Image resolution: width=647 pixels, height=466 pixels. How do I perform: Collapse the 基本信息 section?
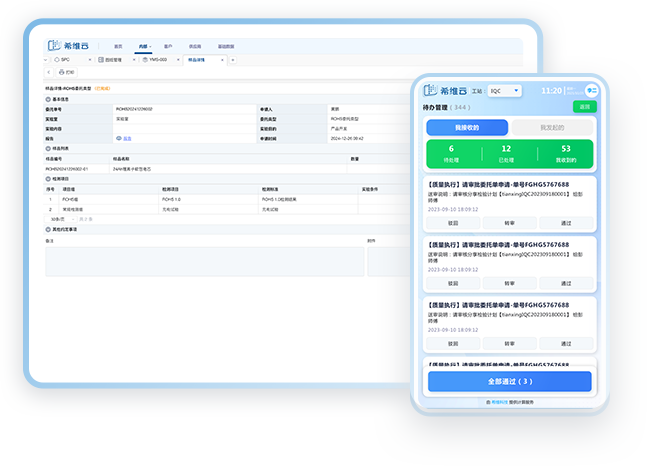click(49, 99)
